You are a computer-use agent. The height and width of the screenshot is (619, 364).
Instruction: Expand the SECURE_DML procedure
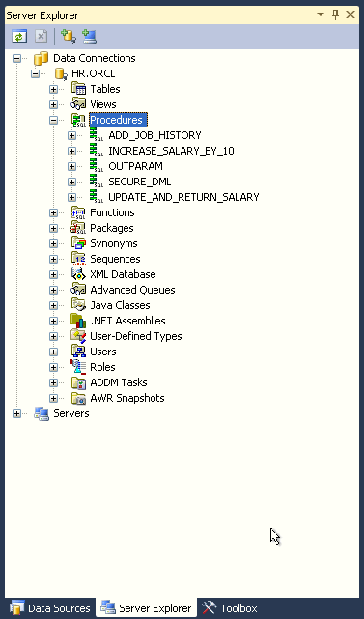71,182
